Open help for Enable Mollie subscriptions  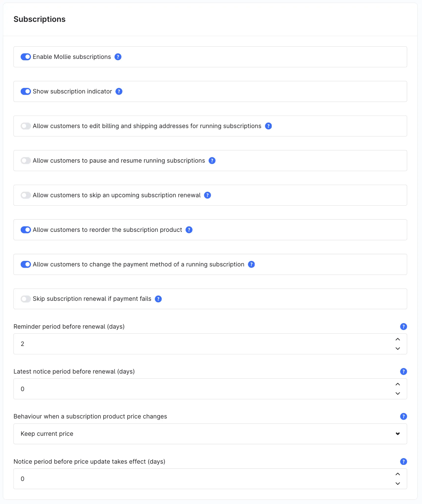click(x=118, y=57)
